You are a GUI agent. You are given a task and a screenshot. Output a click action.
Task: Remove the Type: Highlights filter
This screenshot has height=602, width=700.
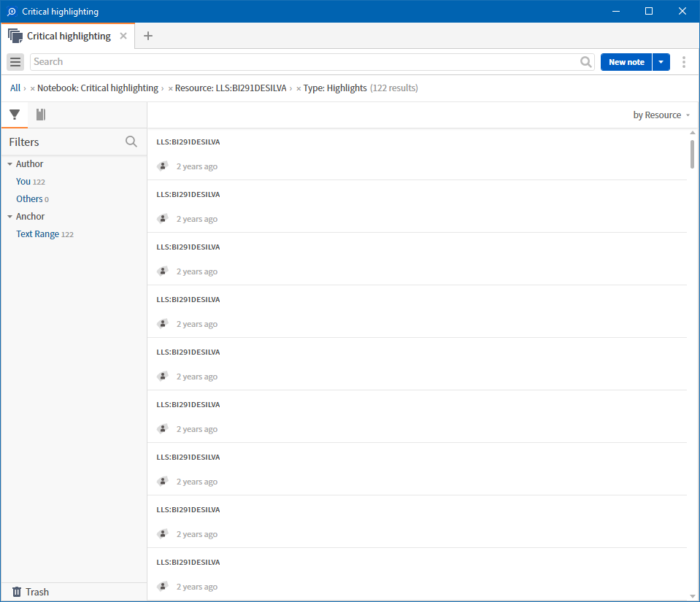coord(299,89)
